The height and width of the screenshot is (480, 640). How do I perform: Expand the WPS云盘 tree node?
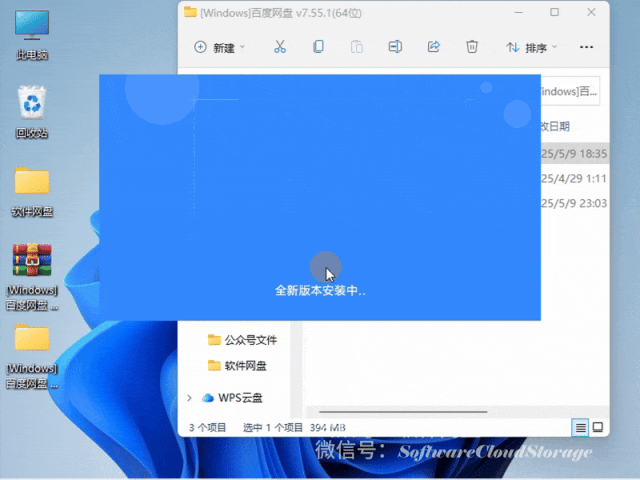coord(189,398)
